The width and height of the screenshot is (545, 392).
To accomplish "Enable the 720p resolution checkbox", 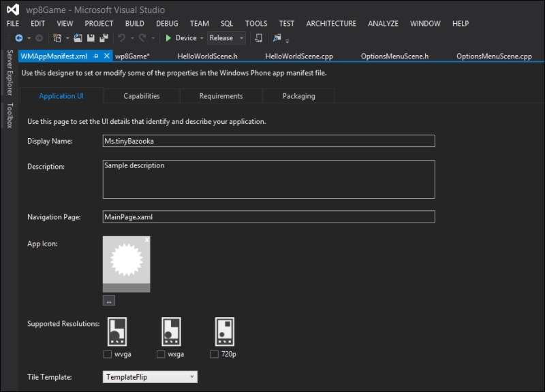I will [x=214, y=354].
